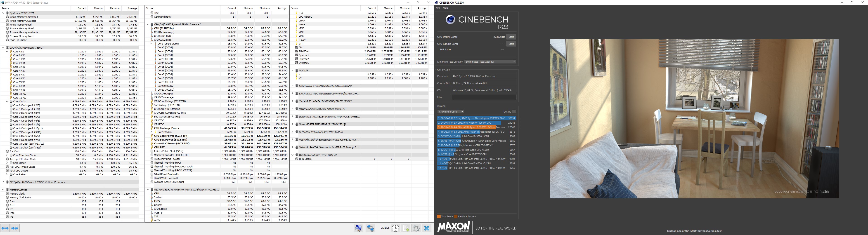Click the rendered room image in Cinebench

pyautogui.click(x=694, y=119)
